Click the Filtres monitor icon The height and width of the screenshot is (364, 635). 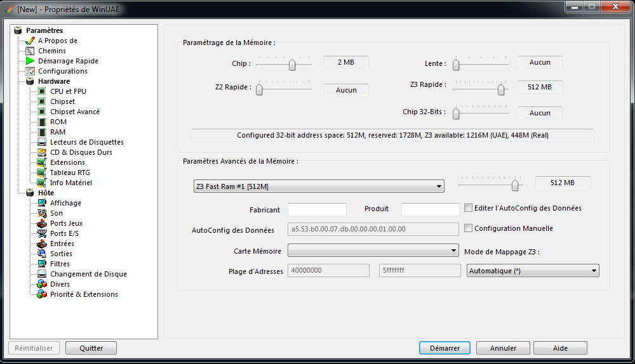[x=42, y=264]
